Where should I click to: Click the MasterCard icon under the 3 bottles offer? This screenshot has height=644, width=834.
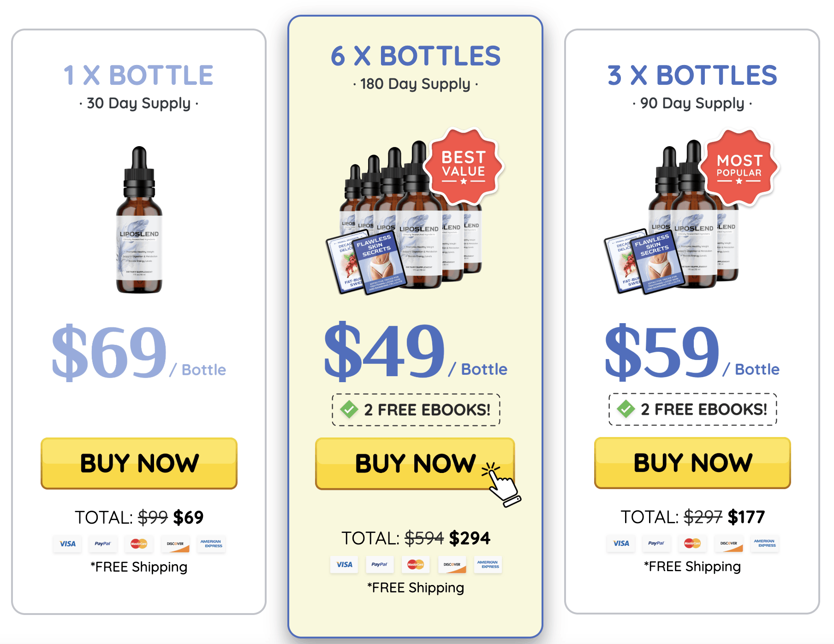tap(692, 544)
